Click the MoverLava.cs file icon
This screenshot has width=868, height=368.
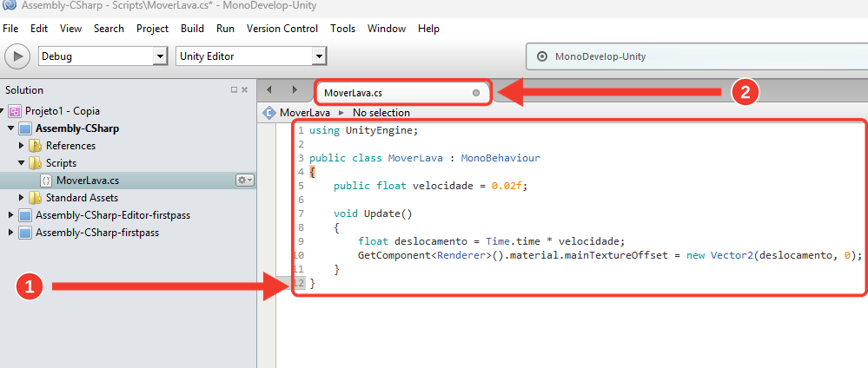[47, 181]
